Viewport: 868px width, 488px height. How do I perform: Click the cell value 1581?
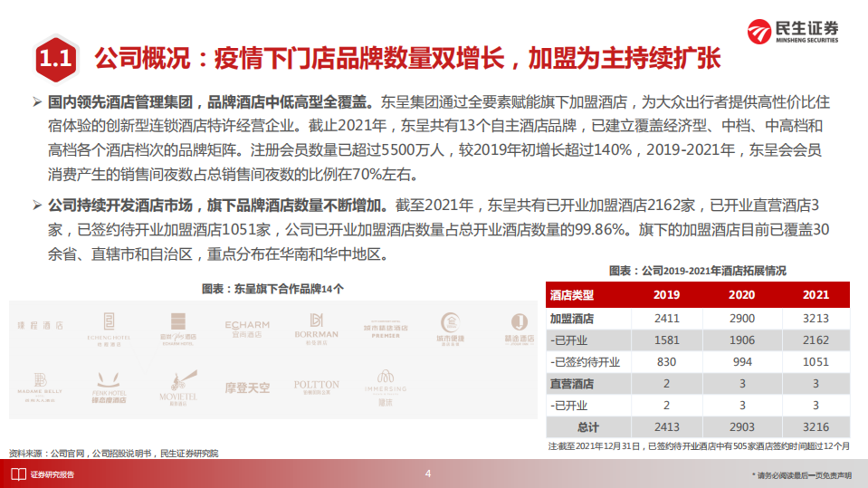[666, 340]
